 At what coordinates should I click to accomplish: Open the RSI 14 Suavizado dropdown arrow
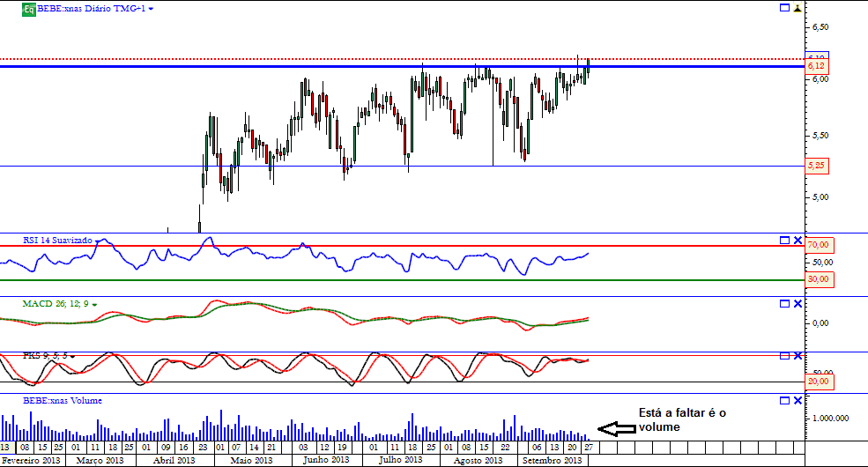(98, 241)
